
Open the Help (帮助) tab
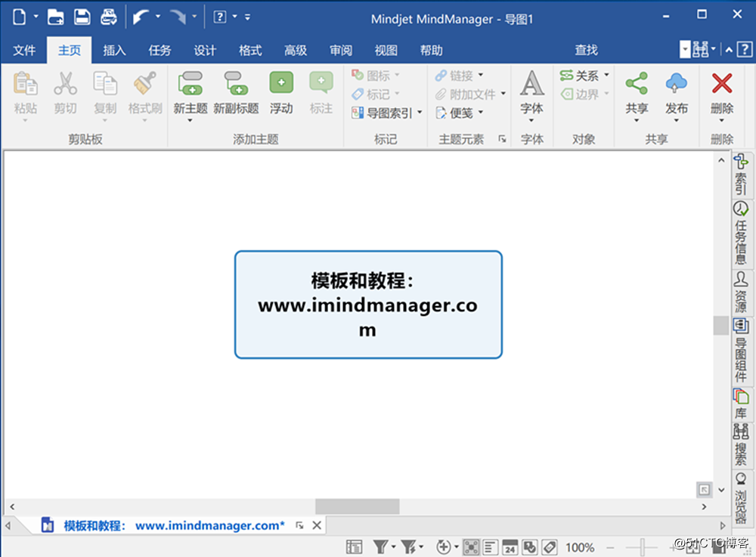[432, 50]
